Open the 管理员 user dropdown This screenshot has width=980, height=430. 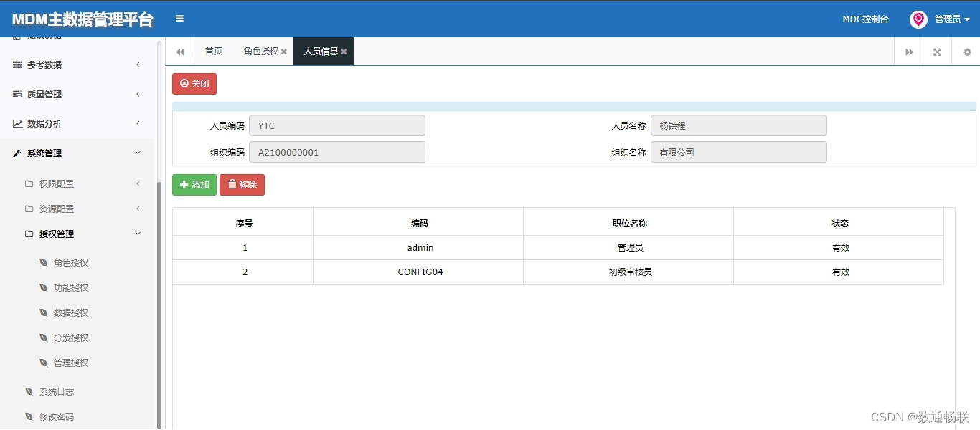coord(952,19)
